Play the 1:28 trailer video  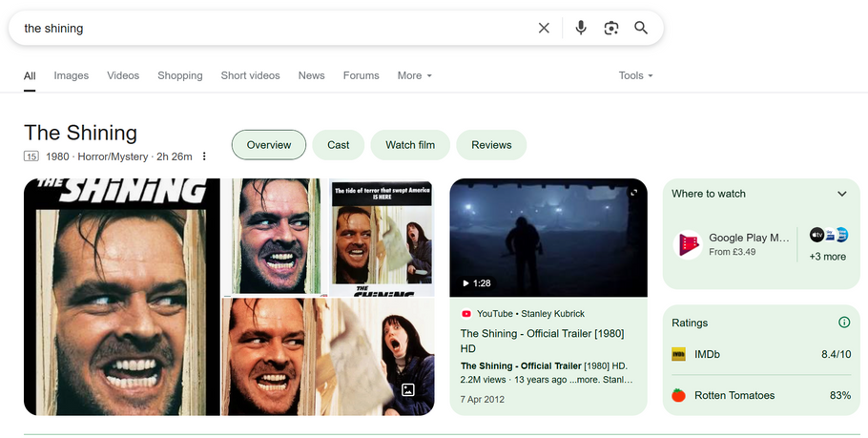(477, 283)
